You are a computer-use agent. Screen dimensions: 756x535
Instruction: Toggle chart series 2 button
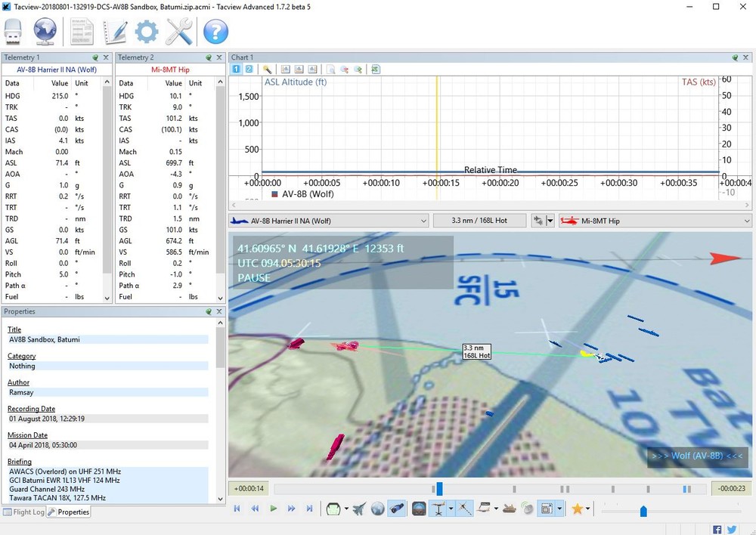coord(249,70)
